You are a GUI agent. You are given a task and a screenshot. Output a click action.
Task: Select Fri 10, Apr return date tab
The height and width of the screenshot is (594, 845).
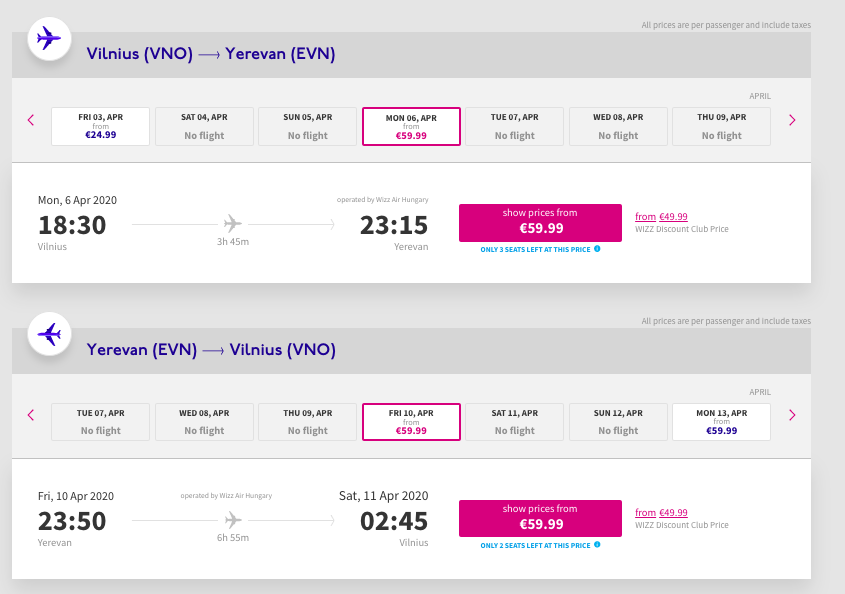(x=411, y=422)
